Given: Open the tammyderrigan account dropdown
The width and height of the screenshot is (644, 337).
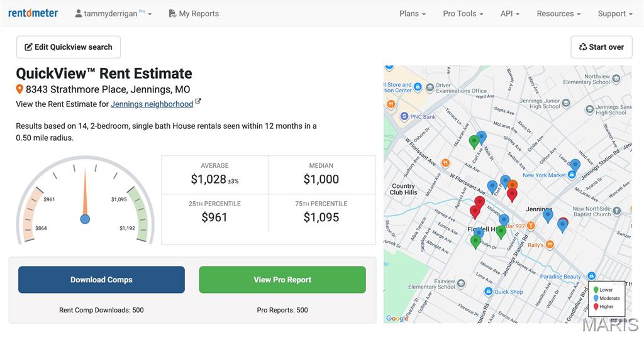Looking at the screenshot, I should pyautogui.click(x=113, y=13).
